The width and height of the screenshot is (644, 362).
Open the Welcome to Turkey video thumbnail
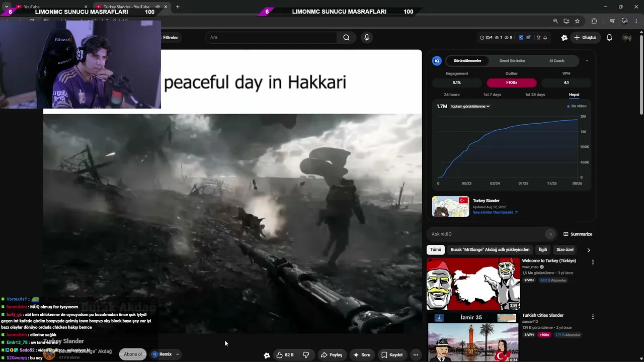tap(473, 284)
